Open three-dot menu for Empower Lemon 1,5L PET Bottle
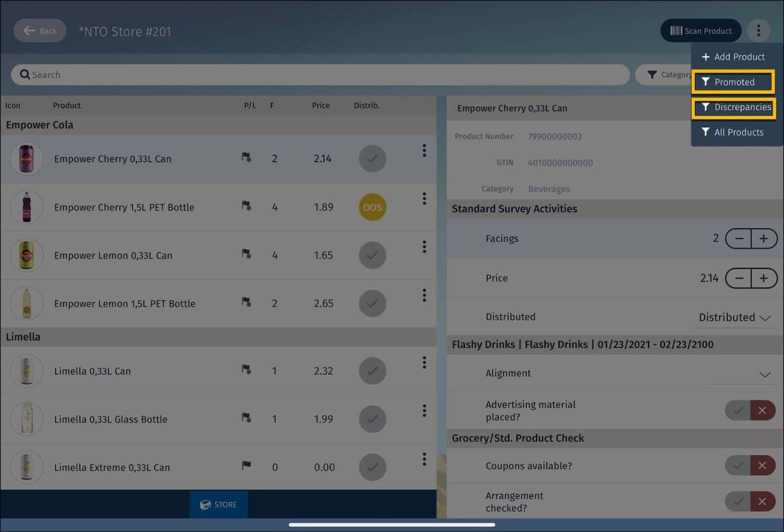Screen dimensions: 784x532 pos(424,295)
